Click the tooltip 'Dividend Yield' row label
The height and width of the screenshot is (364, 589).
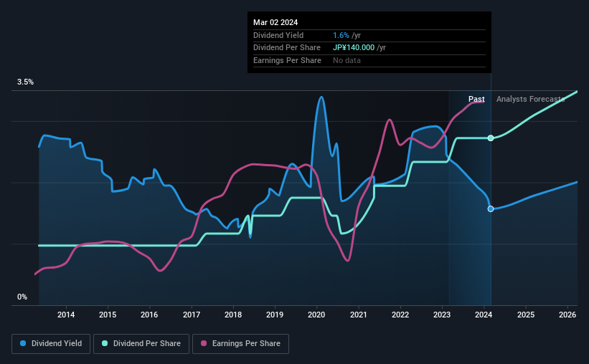278,35
